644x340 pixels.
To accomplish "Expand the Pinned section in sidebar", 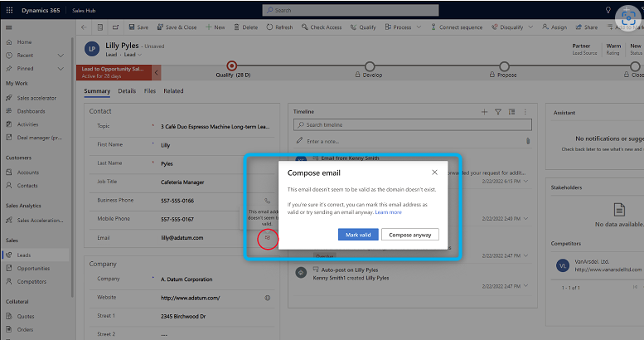I will pyautogui.click(x=61, y=68).
